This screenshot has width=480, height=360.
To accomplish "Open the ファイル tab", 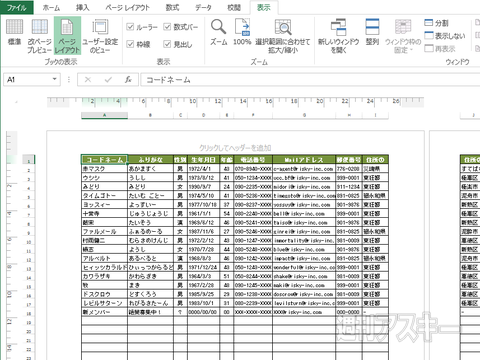I will pos(17,7).
